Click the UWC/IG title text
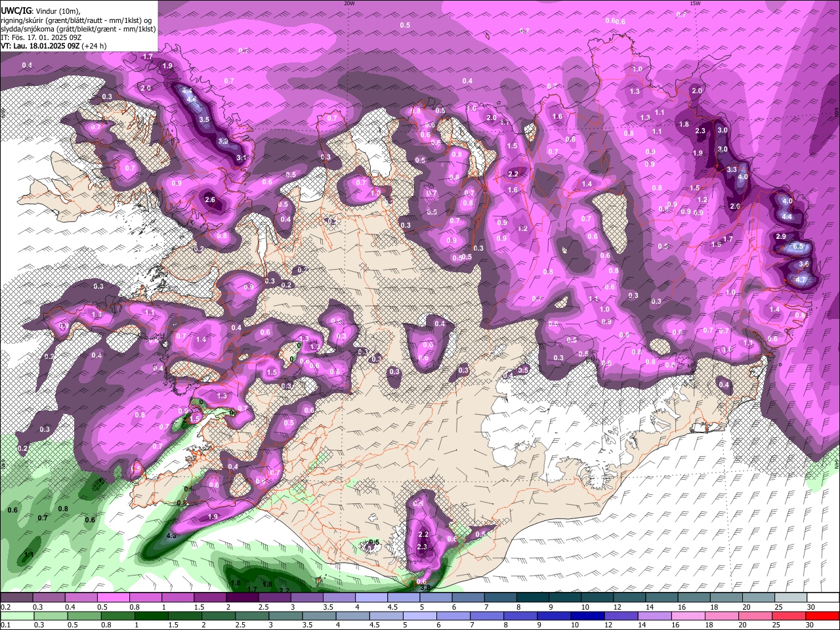 click(x=16, y=11)
